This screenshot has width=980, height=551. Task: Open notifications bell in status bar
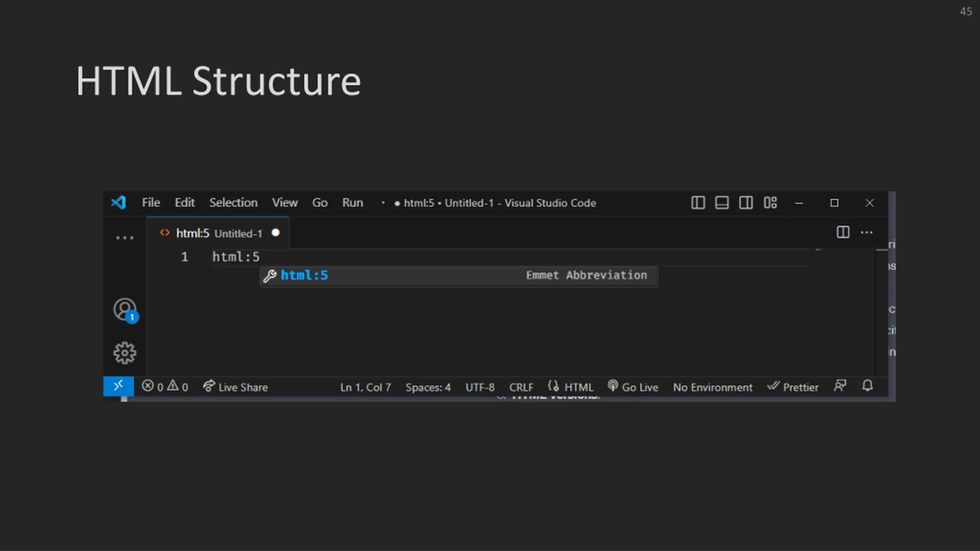coord(867,386)
